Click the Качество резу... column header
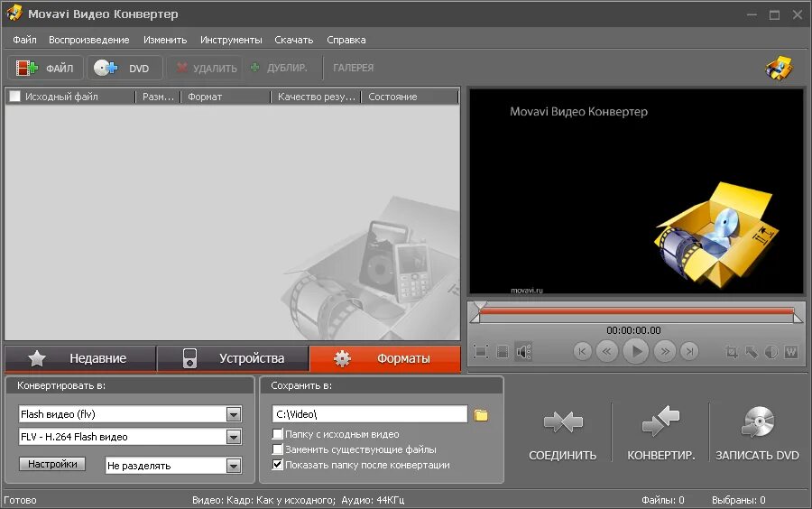The image size is (812, 509). 316,97
